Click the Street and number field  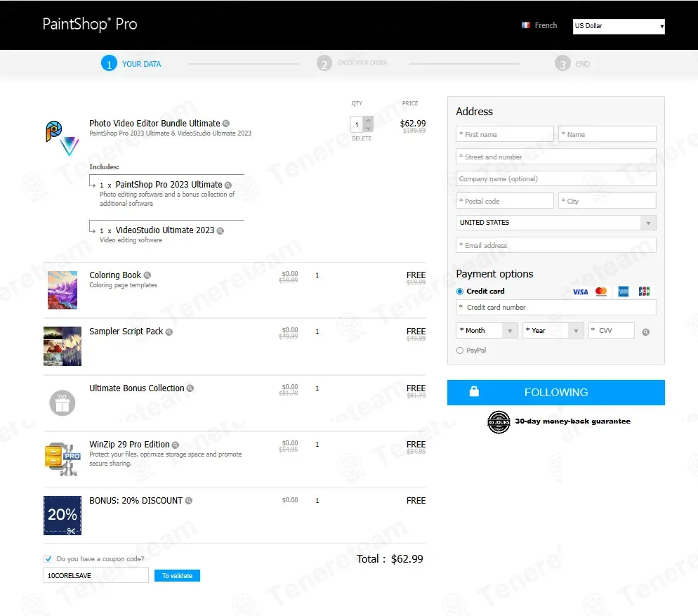click(x=555, y=157)
